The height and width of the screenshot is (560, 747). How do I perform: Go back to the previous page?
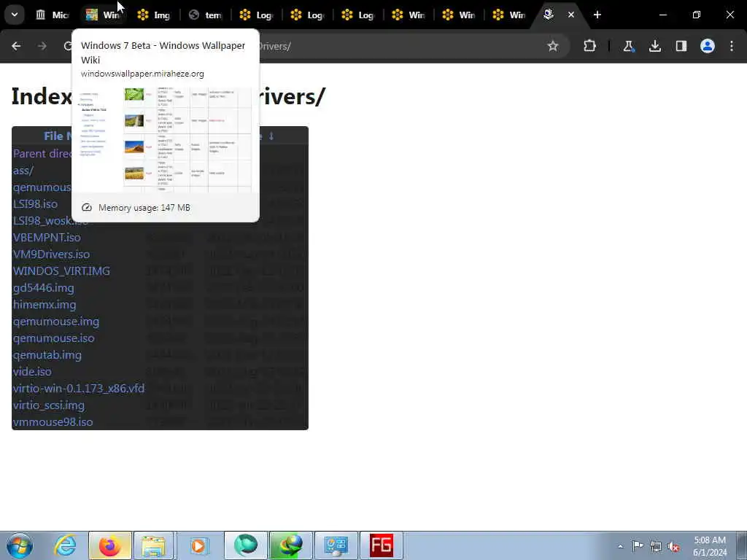click(16, 46)
